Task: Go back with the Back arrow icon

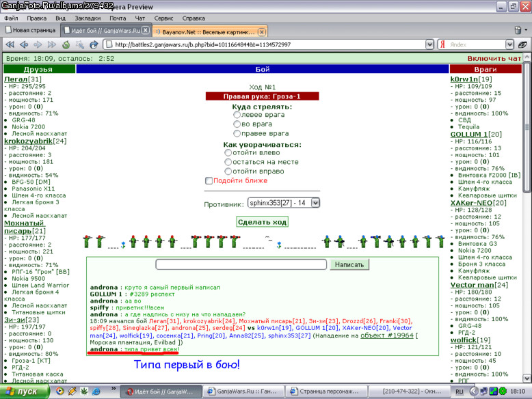Action: (24, 44)
